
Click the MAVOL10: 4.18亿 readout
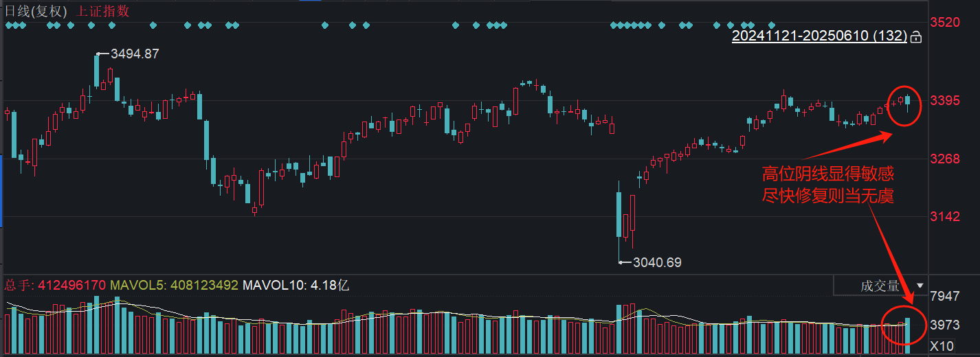(x=296, y=285)
